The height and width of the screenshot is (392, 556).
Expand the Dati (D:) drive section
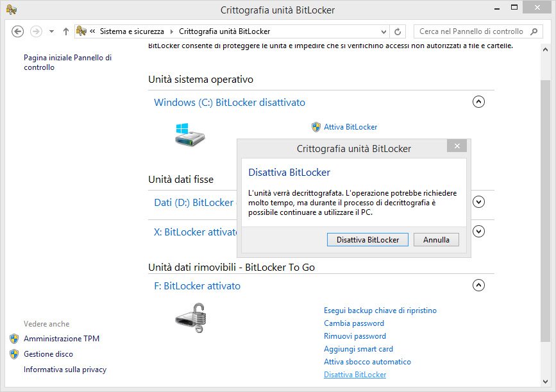[478, 201]
